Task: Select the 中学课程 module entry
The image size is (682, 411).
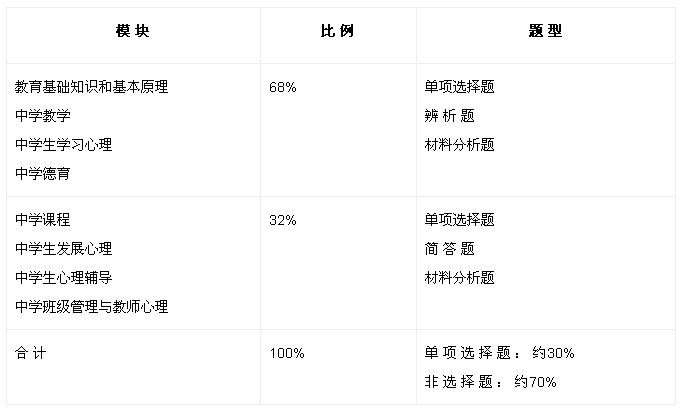Action: pyautogui.click(x=43, y=220)
